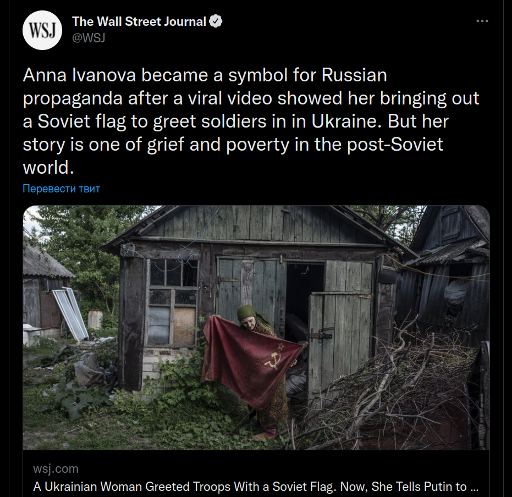512x497 pixels.
Task: Open the article preview photo
Action: point(256,328)
